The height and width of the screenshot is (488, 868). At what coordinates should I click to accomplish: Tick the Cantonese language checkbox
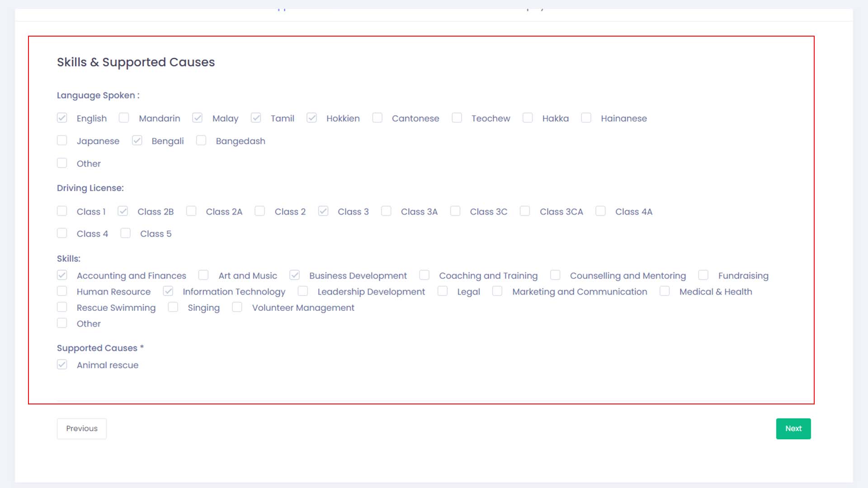click(377, 118)
